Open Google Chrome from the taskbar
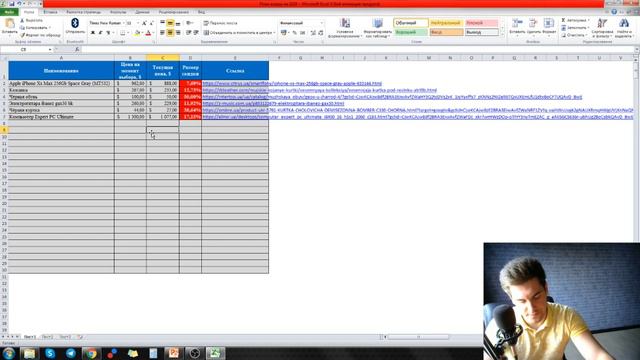The width and height of the screenshot is (640, 360). pos(91,353)
